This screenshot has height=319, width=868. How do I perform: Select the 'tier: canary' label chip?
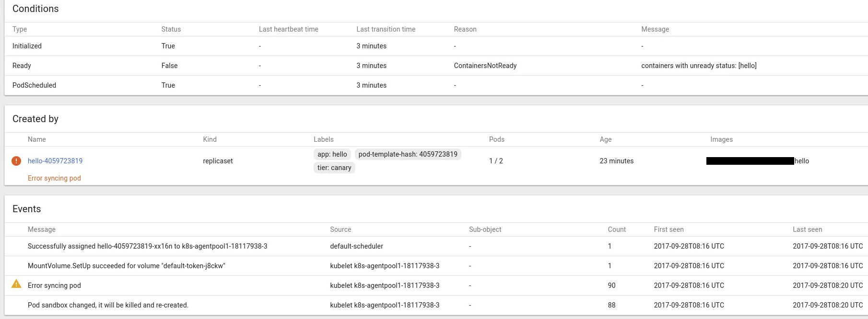tap(334, 168)
